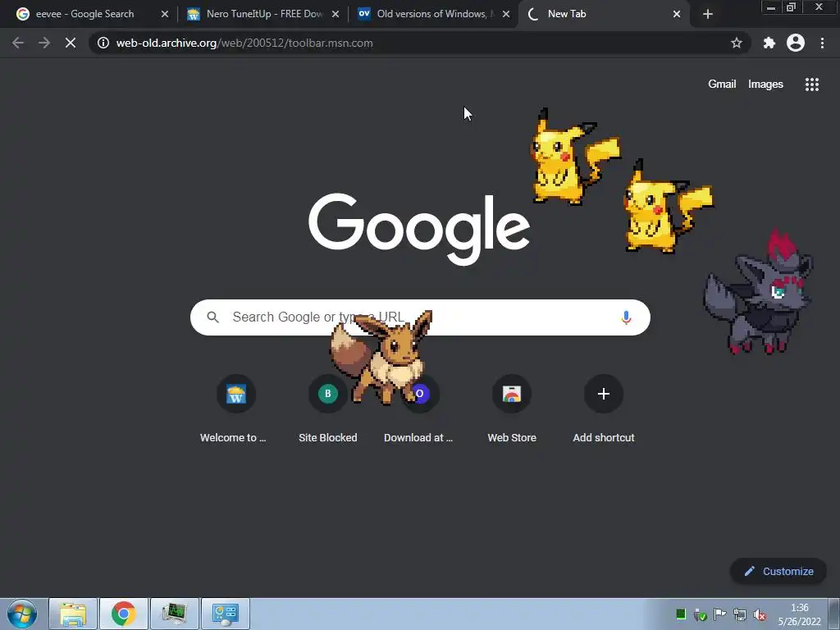Close the Old versions of Windows tab
The image size is (840, 630).
505,14
